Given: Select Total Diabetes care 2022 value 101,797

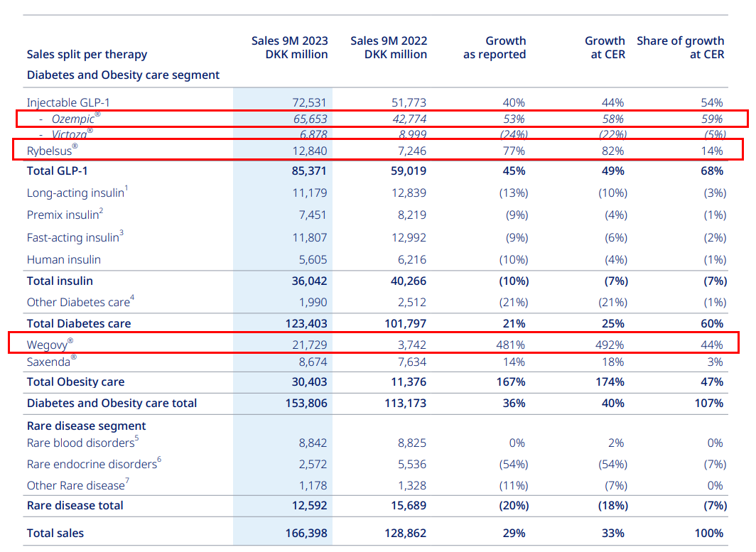Looking at the screenshot, I should 406,323.
